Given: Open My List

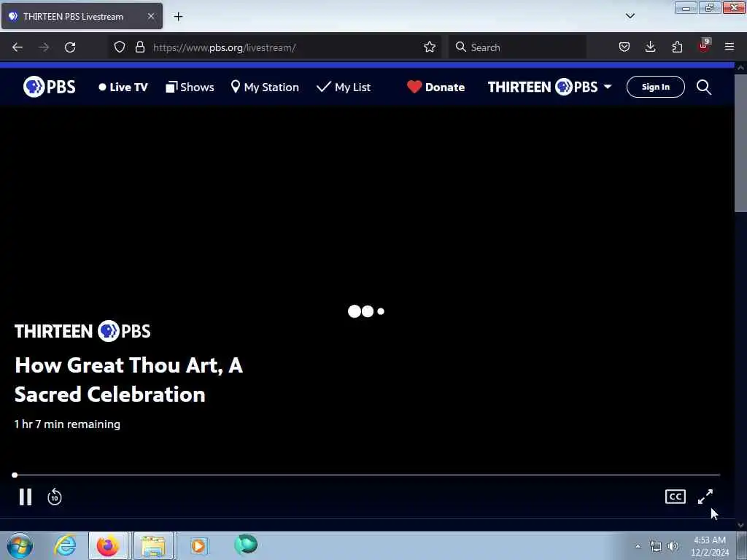Looking at the screenshot, I should point(344,87).
